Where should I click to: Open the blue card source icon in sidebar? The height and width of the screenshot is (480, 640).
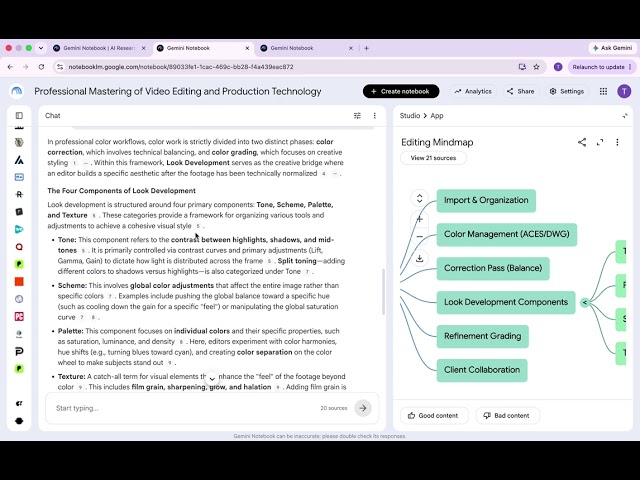(x=19, y=177)
